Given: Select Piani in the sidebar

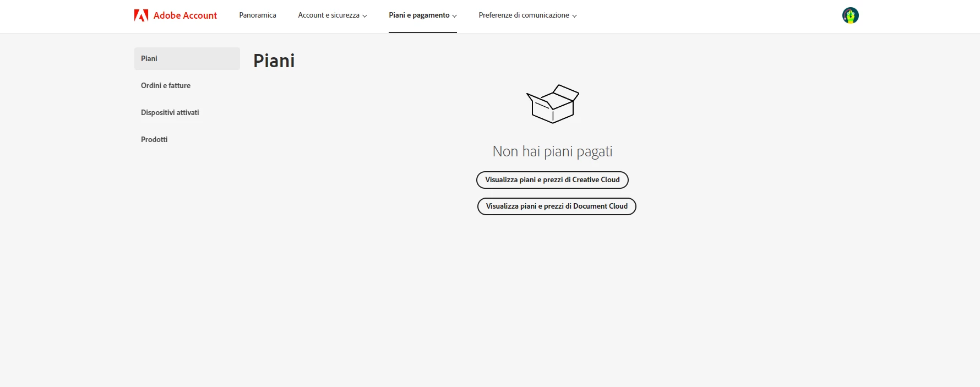Looking at the screenshot, I should click(187, 58).
